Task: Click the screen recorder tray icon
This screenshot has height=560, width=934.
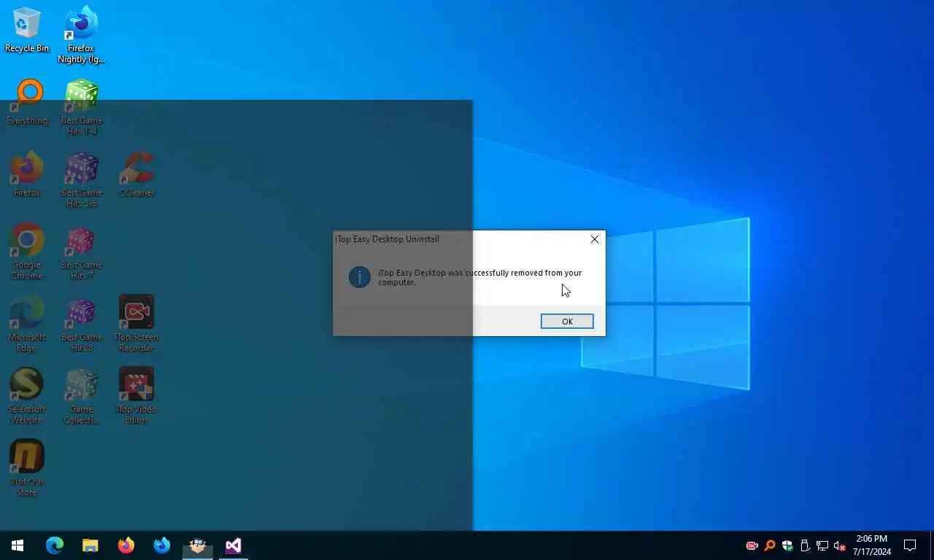Action: [752, 545]
